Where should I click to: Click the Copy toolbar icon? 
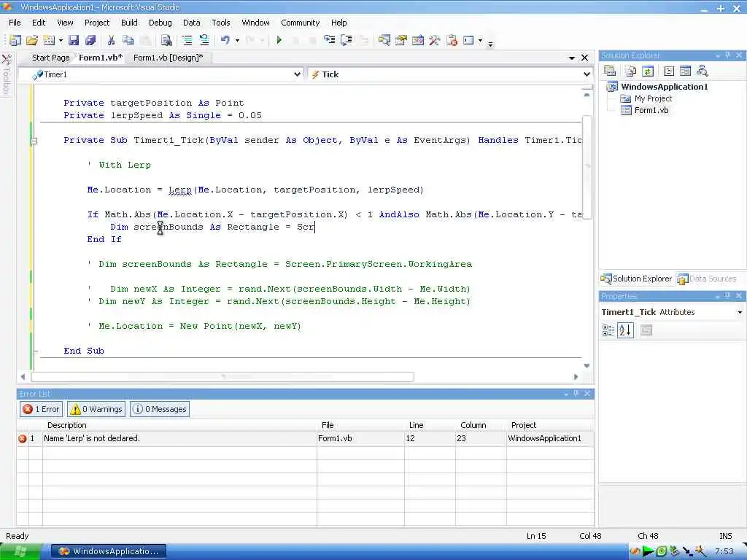(x=128, y=41)
